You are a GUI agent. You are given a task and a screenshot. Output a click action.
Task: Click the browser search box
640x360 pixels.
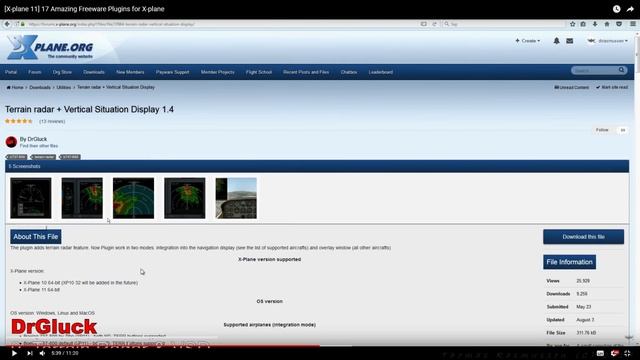point(504,24)
